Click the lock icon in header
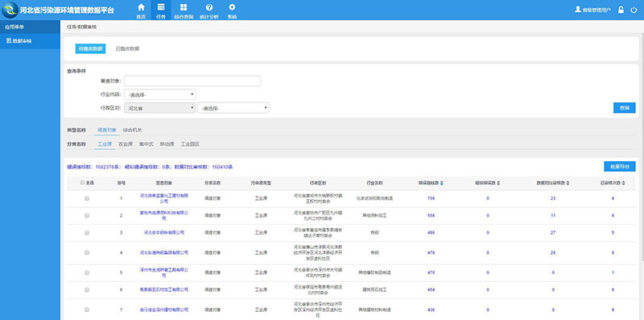The image size is (644, 320). 621,10
